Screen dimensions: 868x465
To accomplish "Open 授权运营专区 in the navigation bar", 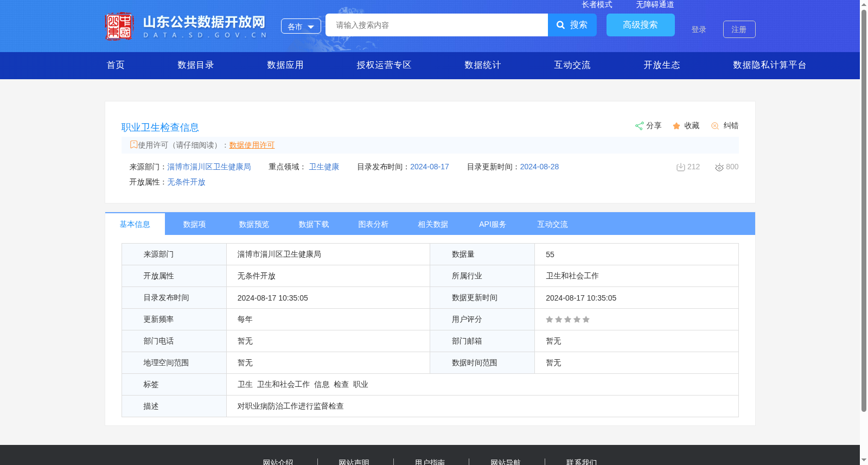I will coord(384,65).
